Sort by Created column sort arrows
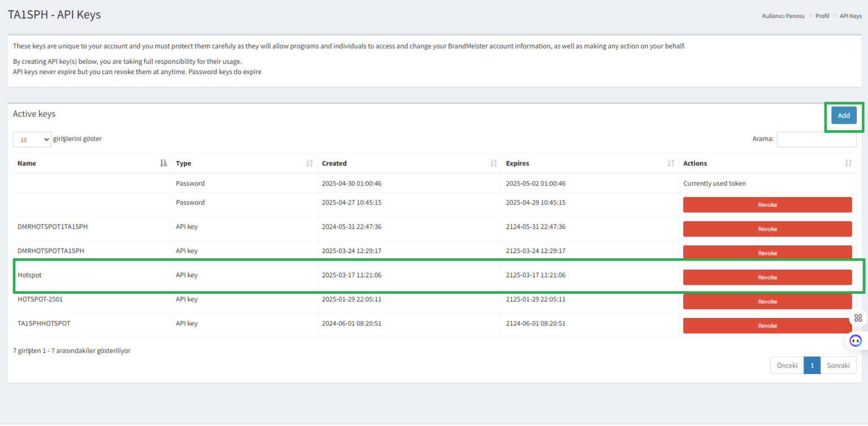This screenshot has height=426, width=868. (x=493, y=163)
